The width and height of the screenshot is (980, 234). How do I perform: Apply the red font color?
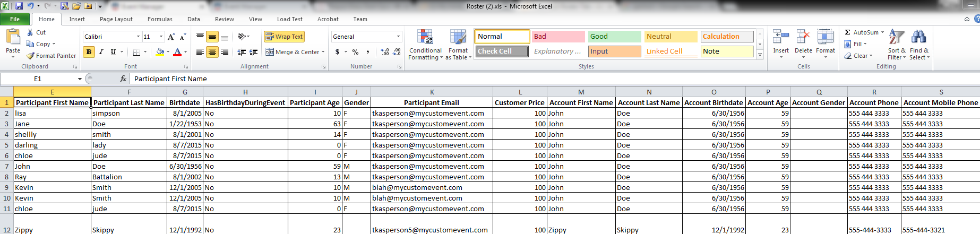coord(177,52)
